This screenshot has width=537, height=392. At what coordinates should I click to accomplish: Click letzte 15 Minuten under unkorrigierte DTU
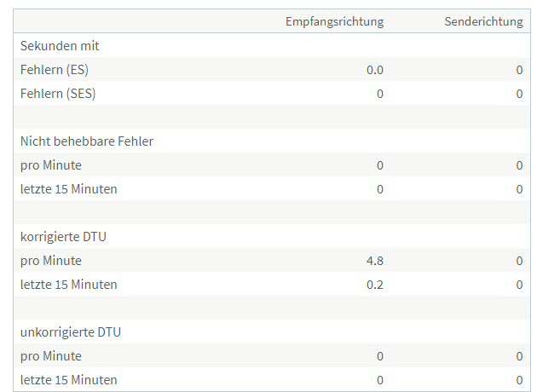coord(68,380)
